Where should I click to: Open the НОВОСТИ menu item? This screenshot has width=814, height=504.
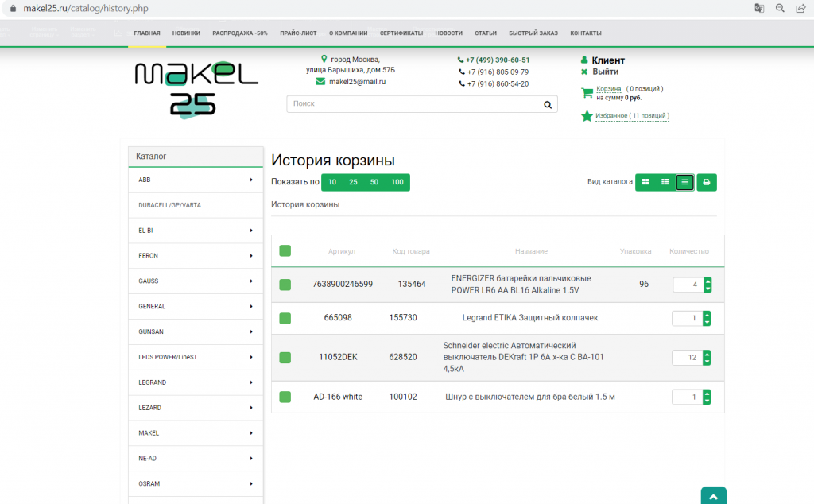pos(448,33)
